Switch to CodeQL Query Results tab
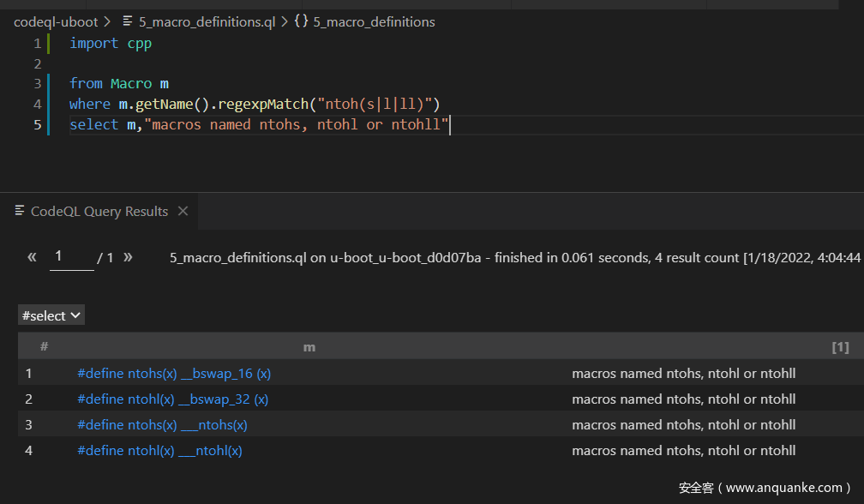This screenshot has width=864, height=504. [99, 212]
